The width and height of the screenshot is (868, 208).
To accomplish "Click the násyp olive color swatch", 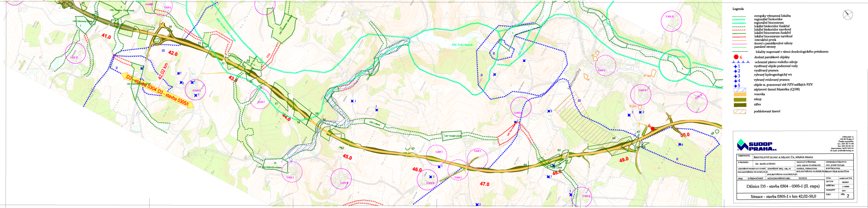I will tap(740, 100).
